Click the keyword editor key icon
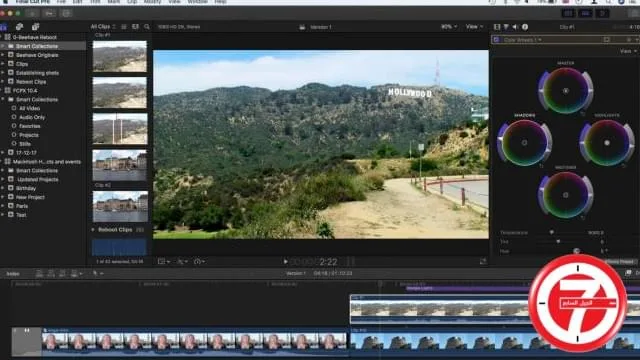The image size is (640, 360). pos(49,13)
